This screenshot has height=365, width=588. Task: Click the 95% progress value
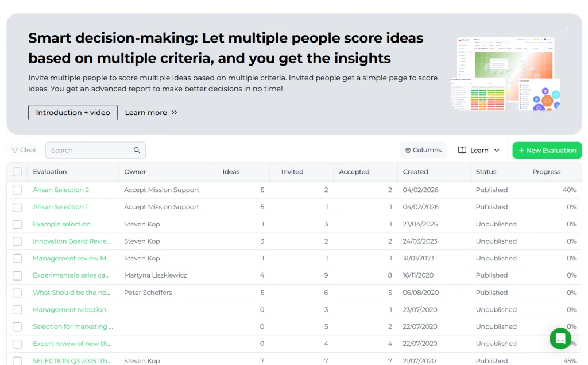(570, 360)
